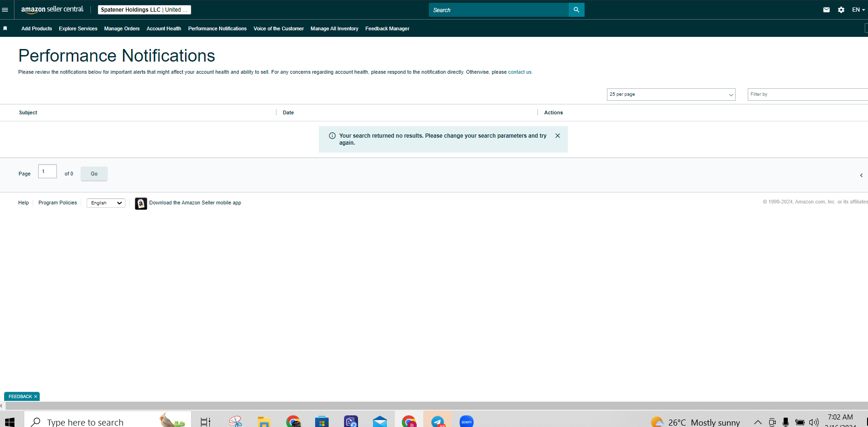Open Voice of the Customer
Screen dimensions: 868x427
[x=279, y=28]
